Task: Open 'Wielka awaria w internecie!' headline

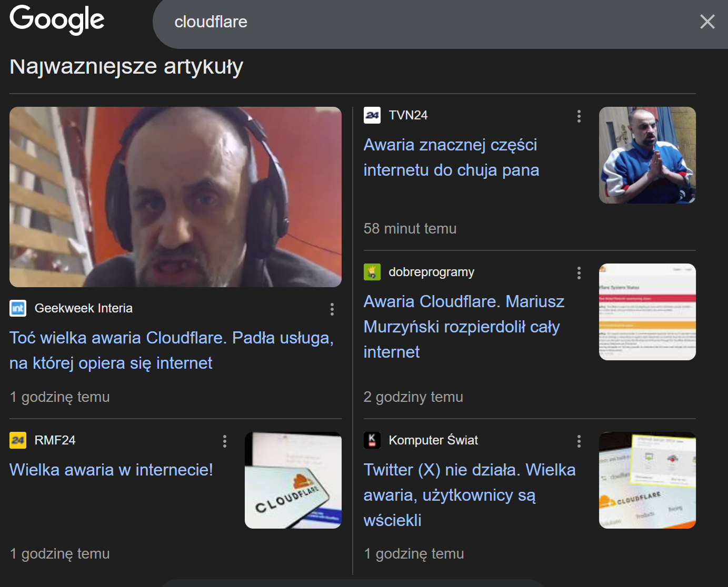Action: pyautogui.click(x=111, y=470)
